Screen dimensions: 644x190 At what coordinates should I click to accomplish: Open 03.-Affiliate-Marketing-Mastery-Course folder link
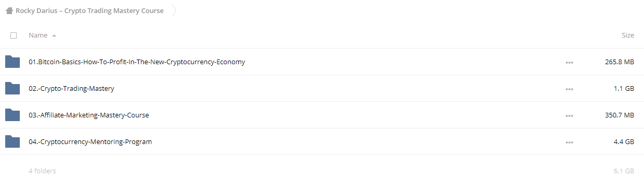click(x=89, y=115)
